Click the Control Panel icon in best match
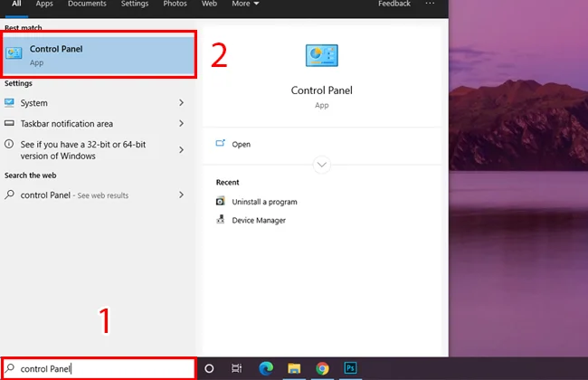 point(14,52)
